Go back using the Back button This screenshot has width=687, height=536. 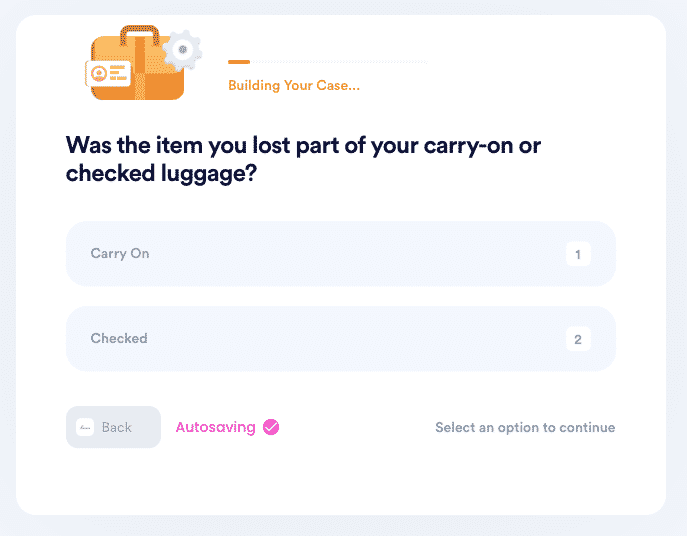[x=113, y=427]
